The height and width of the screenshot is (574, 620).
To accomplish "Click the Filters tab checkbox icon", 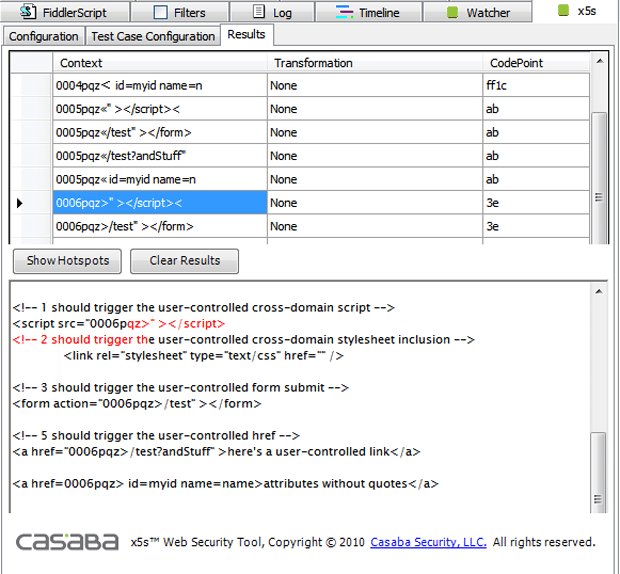I will point(161,12).
